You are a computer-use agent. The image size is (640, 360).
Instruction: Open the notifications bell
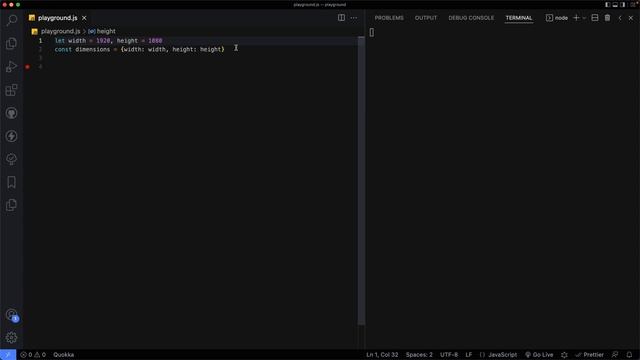(629, 355)
